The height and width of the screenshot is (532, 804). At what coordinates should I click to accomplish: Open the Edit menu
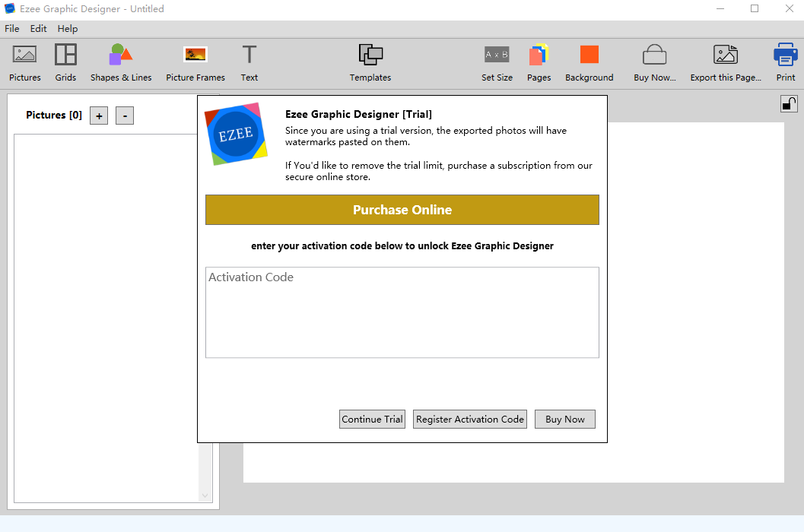[x=39, y=29]
